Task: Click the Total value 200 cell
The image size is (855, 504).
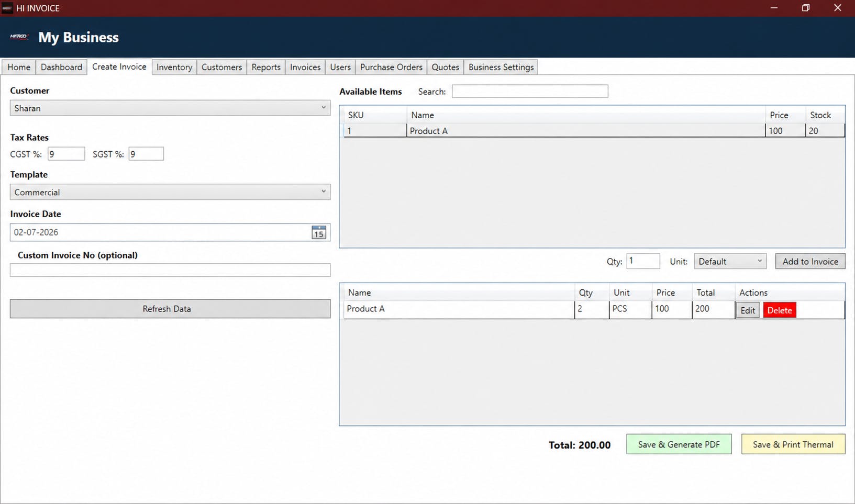Action: [x=713, y=309]
